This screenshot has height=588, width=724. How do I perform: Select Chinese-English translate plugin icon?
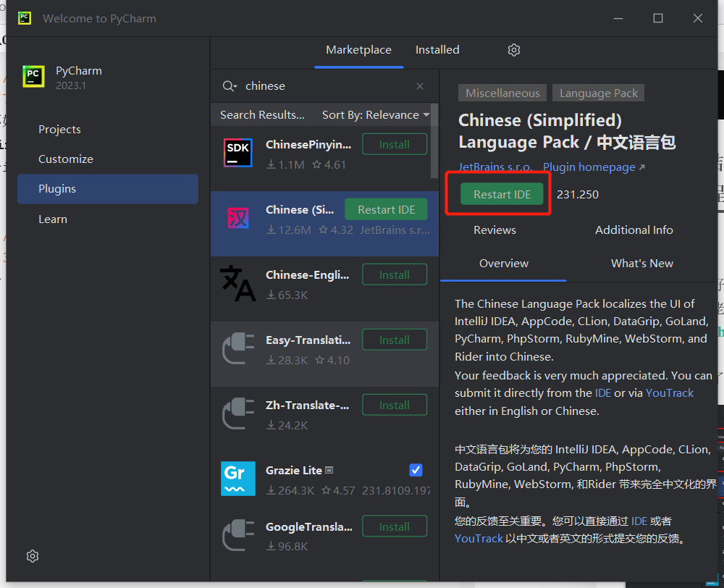237,283
